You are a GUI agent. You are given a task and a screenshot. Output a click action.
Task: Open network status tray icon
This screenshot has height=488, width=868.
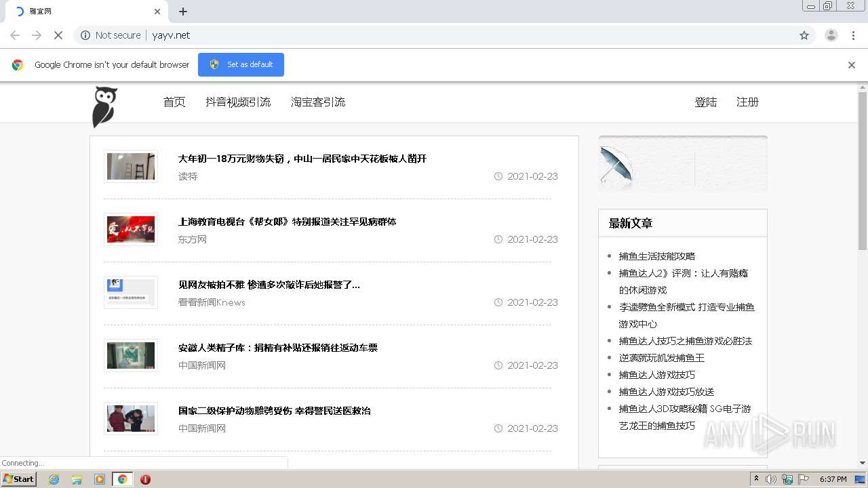(787, 479)
